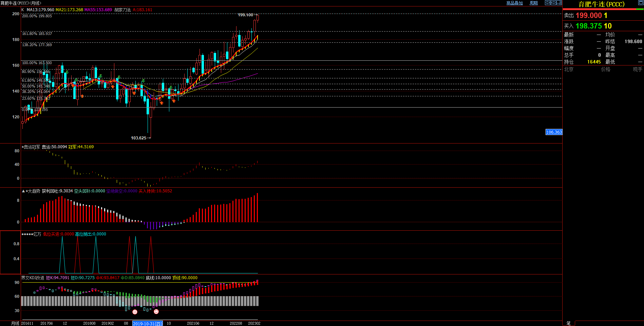The width and height of the screenshot is (644, 326).
Task: Click the earlier smiley marker in KDJ pane
Action: point(135,312)
